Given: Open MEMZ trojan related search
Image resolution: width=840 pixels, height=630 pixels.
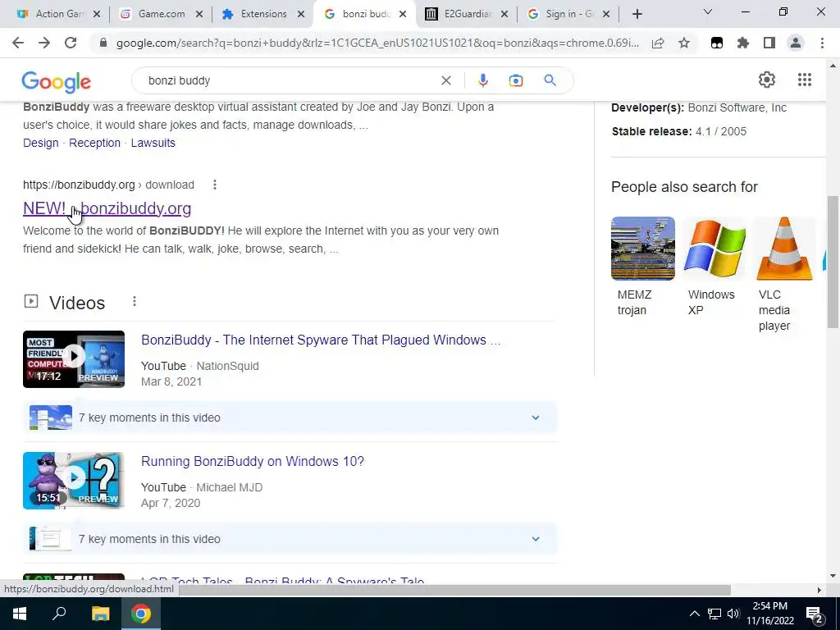Looking at the screenshot, I should 642,267.
